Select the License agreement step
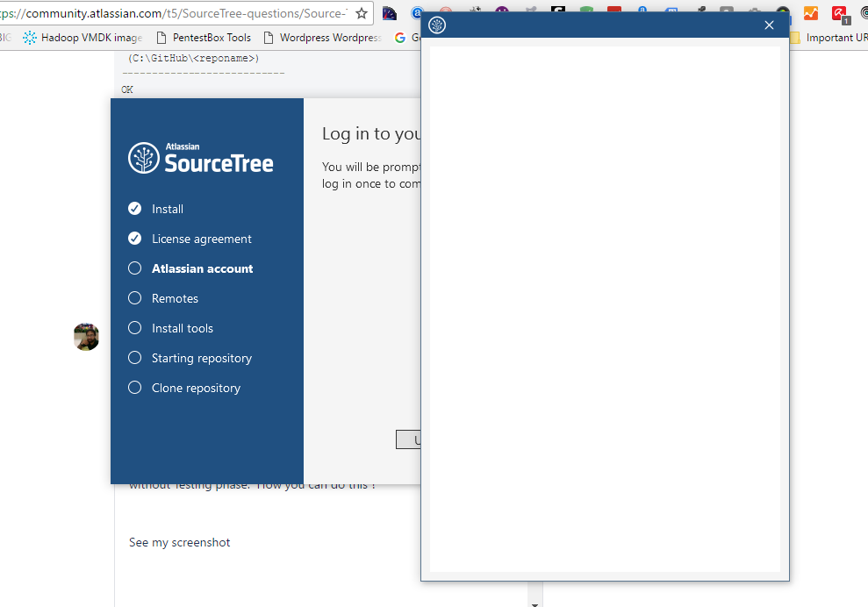This screenshot has width=868, height=607. [x=190, y=239]
